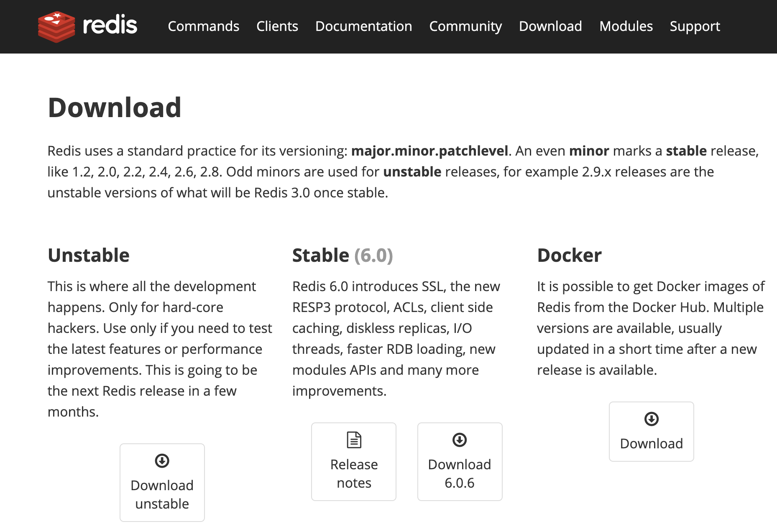The width and height of the screenshot is (777, 532).
Task: Click the bold word stable in intro
Action: point(686,151)
